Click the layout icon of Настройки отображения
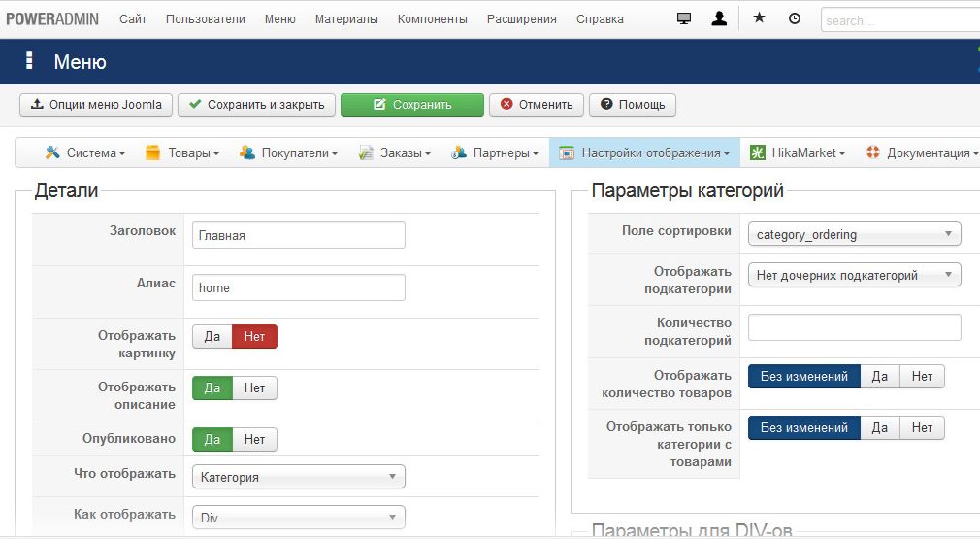 (x=567, y=152)
